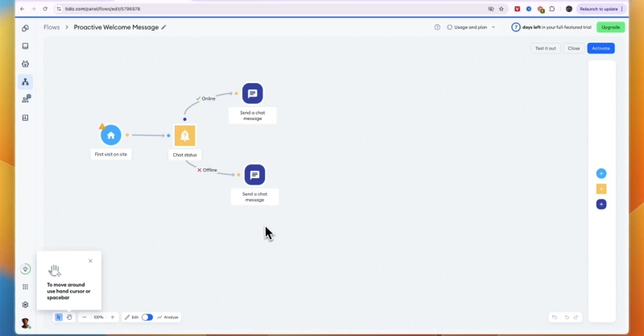The height and width of the screenshot is (336, 644).
Task: Click the 7 days left trial indicator
Action: pyautogui.click(x=551, y=27)
